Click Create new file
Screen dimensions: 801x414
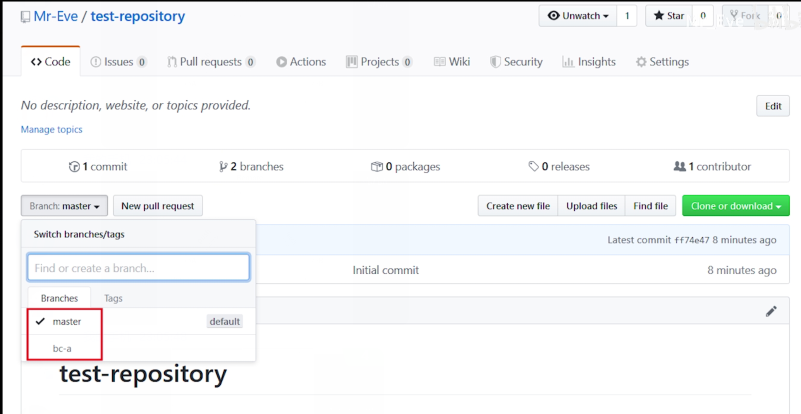518,206
